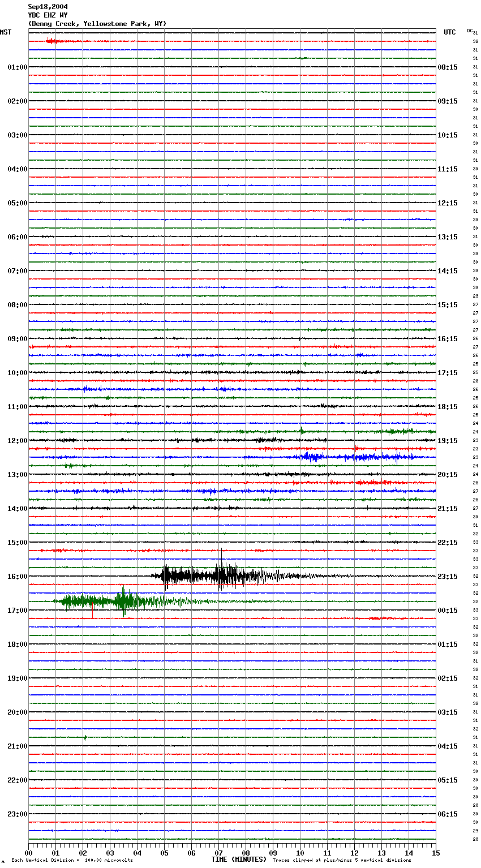Click the 08:00 MST time label
Viewport: 481px width, 868px height.
point(17,305)
